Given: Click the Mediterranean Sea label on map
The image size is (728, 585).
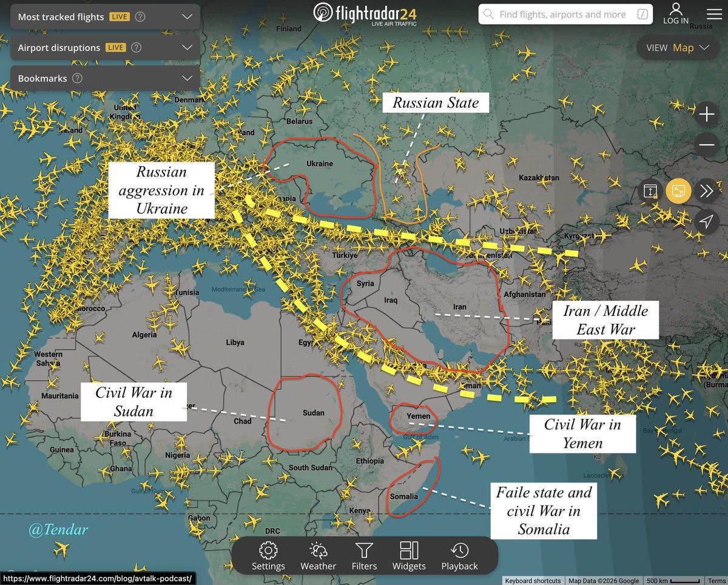Looking at the screenshot, I should point(238,290).
